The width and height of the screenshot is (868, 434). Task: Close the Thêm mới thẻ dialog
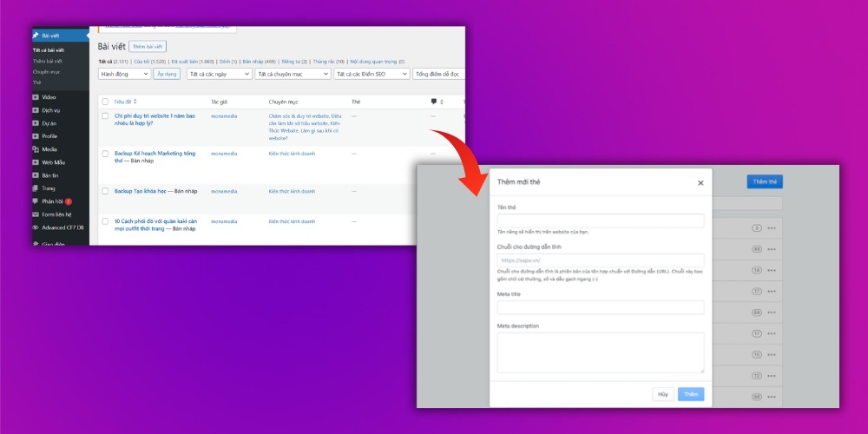click(x=700, y=183)
